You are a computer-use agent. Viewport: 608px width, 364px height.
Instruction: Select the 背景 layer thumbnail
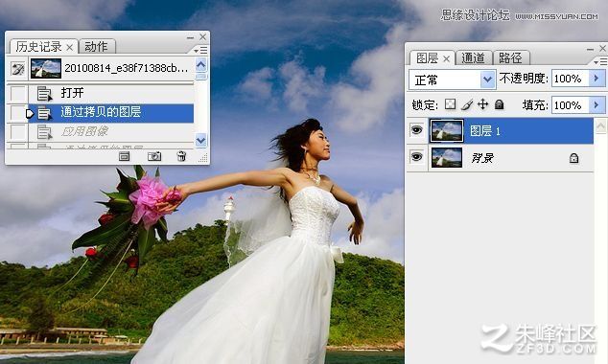coord(447,157)
